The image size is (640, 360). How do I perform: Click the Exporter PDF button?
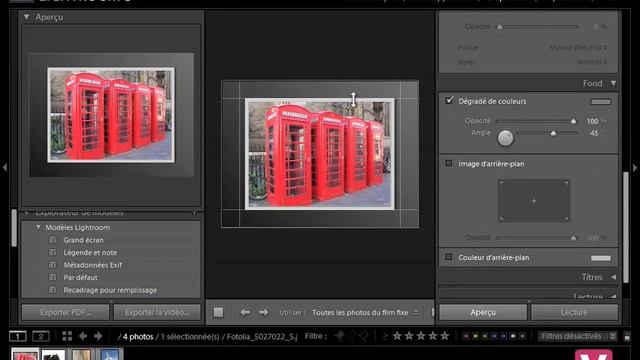(66, 312)
